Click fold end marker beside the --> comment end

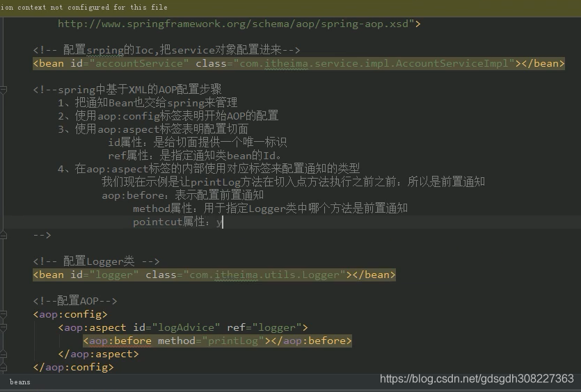click(3, 235)
